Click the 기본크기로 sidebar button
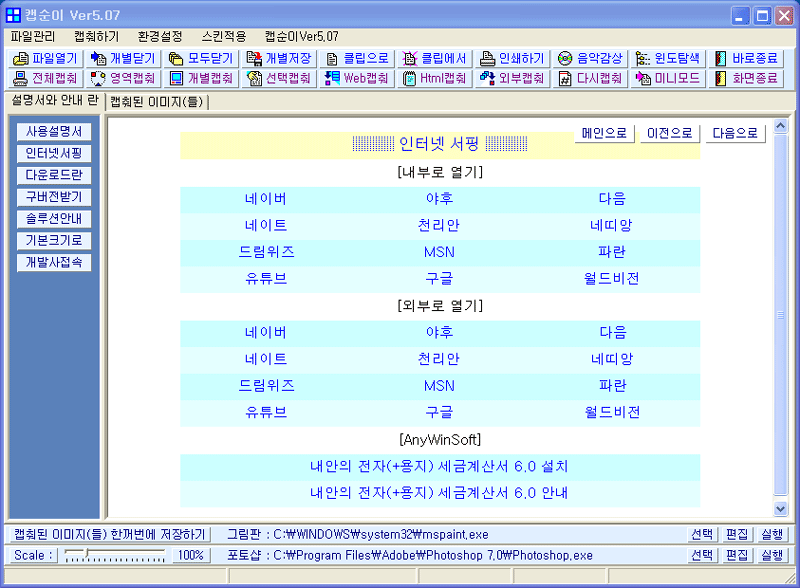This screenshot has height=588, width=800. point(54,240)
